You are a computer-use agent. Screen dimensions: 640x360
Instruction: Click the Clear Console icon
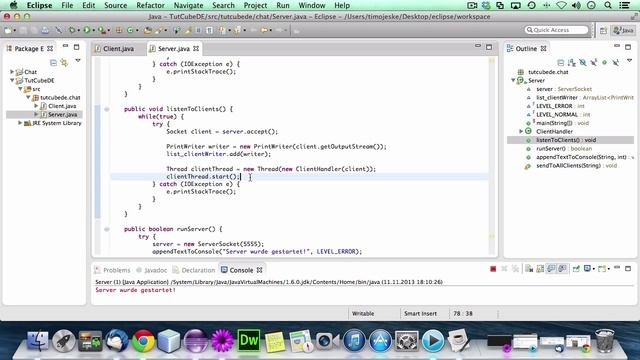point(529,269)
